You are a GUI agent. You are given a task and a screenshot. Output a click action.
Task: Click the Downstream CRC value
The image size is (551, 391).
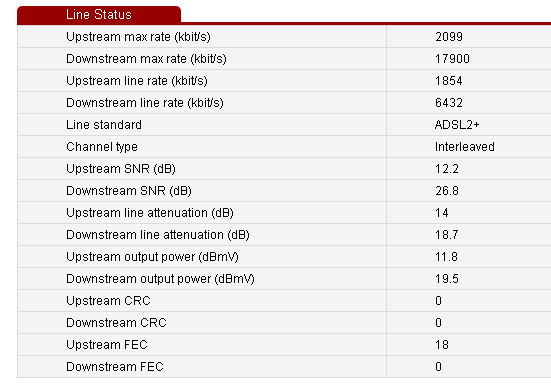point(438,323)
